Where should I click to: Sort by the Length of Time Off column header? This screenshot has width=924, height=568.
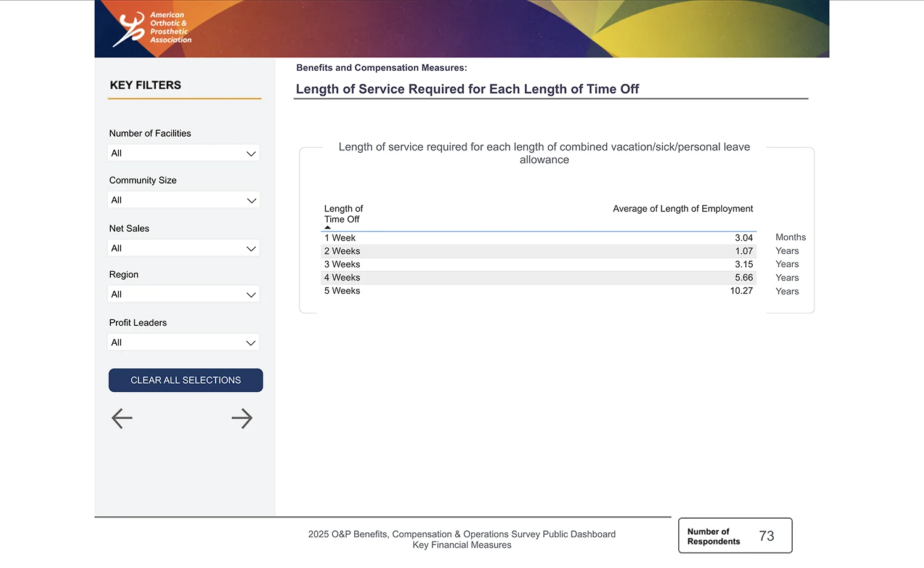(344, 214)
